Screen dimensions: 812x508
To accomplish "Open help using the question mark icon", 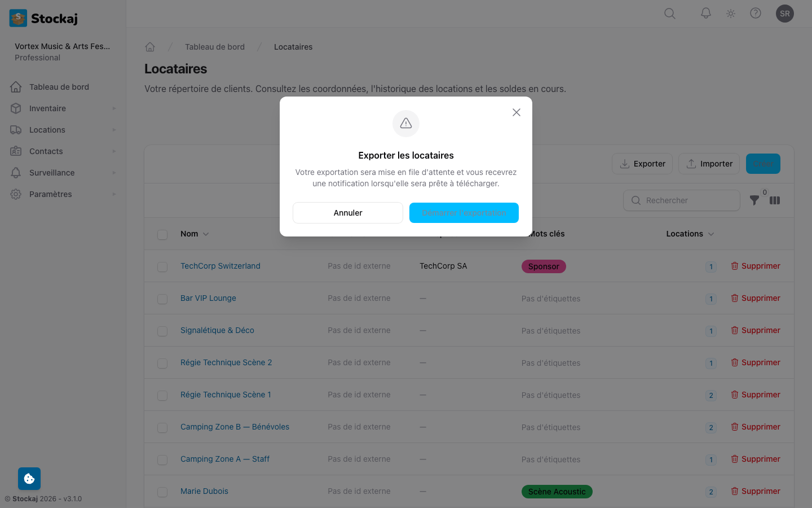I will tap(756, 13).
